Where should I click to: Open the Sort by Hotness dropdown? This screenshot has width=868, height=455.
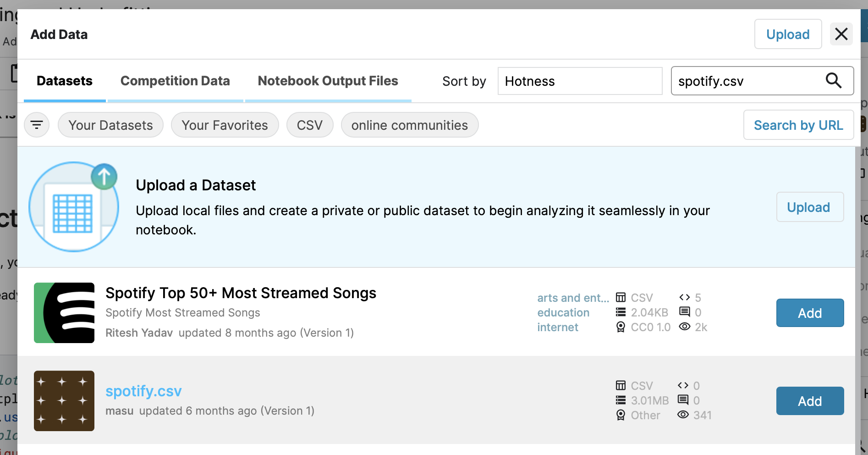pos(580,81)
